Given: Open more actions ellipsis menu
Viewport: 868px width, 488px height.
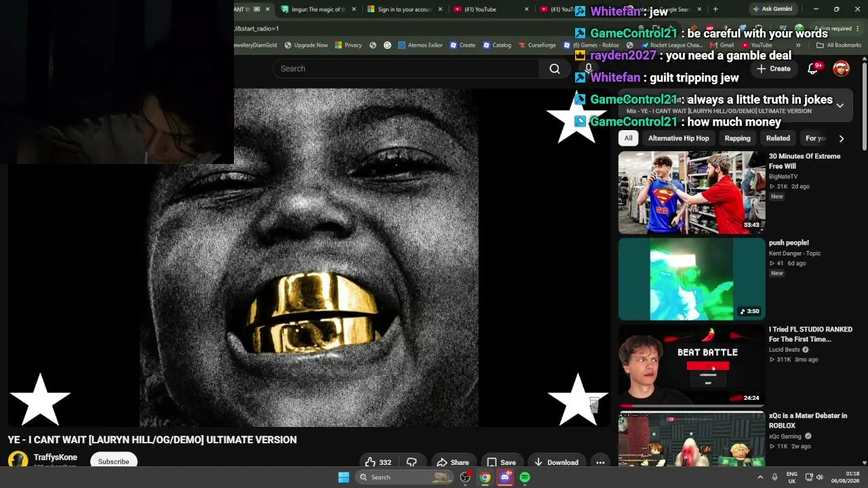Looking at the screenshot, I should [x=600, y=462].
